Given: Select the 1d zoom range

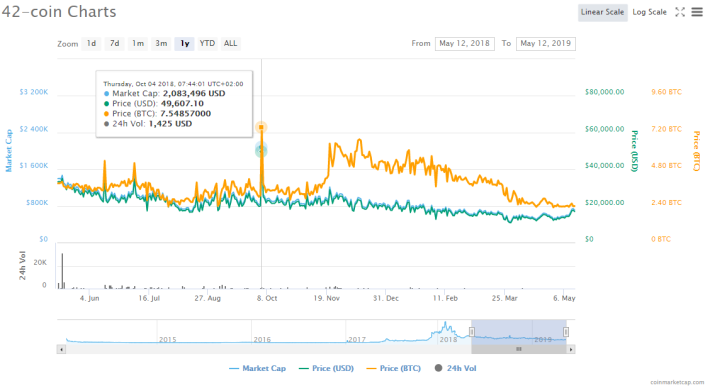Looking at the screenshot, I should point(91,43).
